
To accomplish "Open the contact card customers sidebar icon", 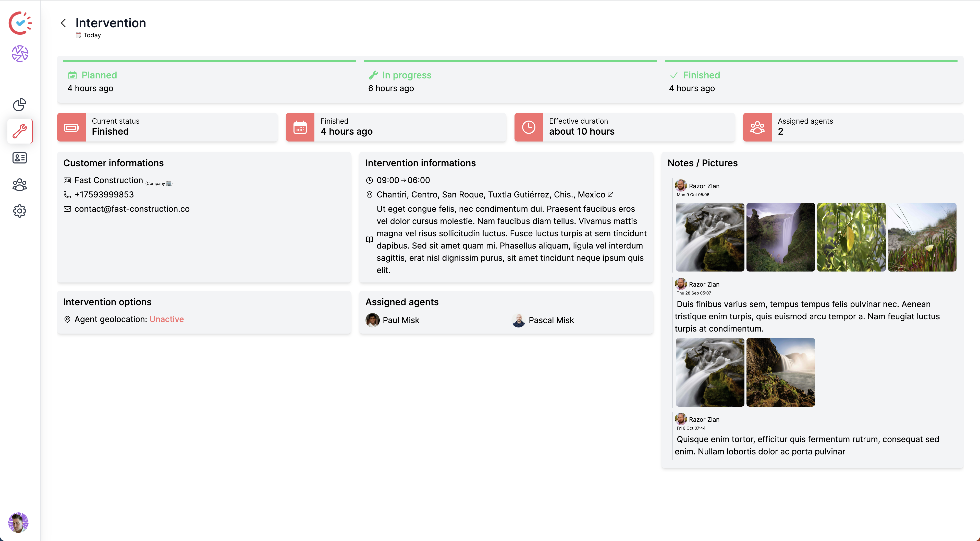I will 20,158.
